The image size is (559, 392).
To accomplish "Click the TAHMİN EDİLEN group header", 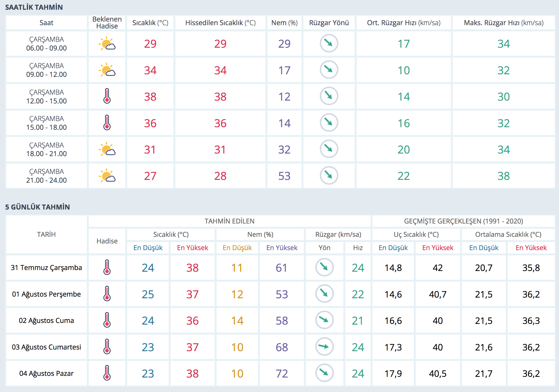I will (229, 221).
